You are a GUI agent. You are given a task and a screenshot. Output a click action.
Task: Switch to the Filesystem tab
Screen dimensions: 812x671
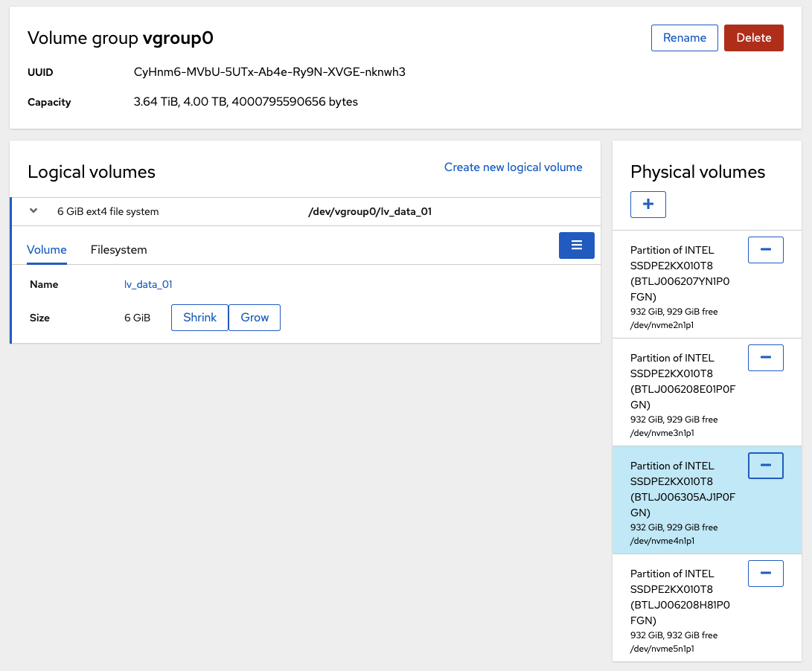pyautogui.click(x=118, y=250)
